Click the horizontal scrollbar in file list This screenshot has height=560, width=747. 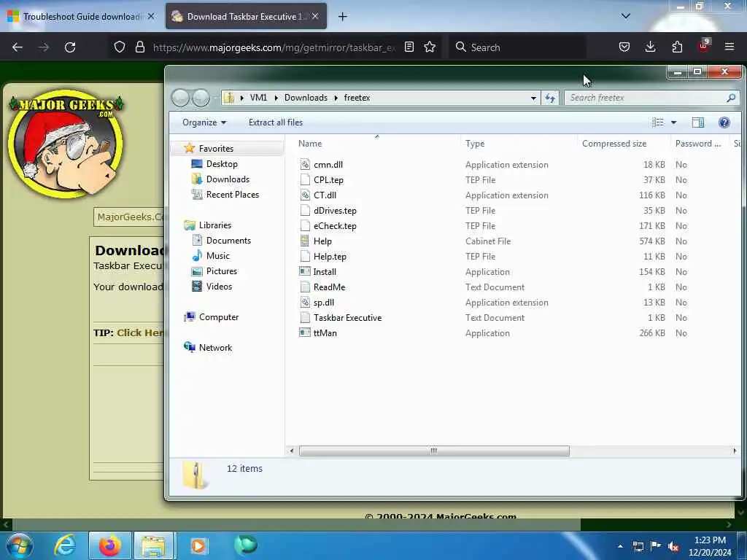434,451
